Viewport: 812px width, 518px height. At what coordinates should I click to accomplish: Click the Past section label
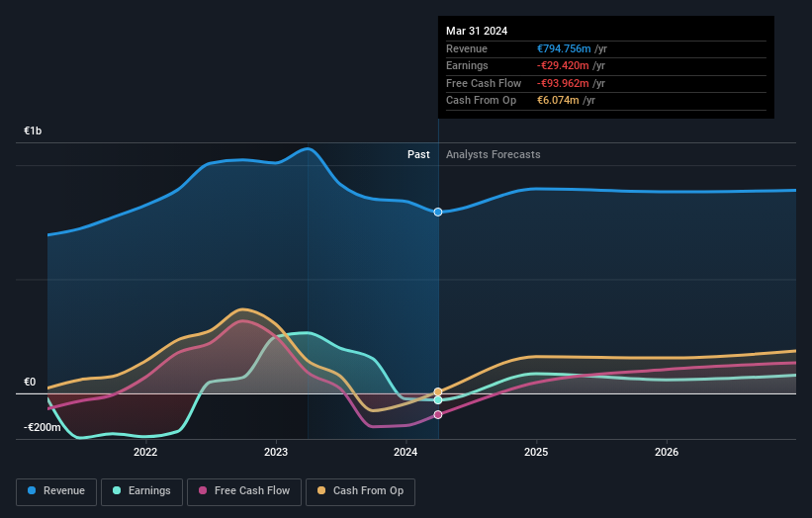point(418,155)
